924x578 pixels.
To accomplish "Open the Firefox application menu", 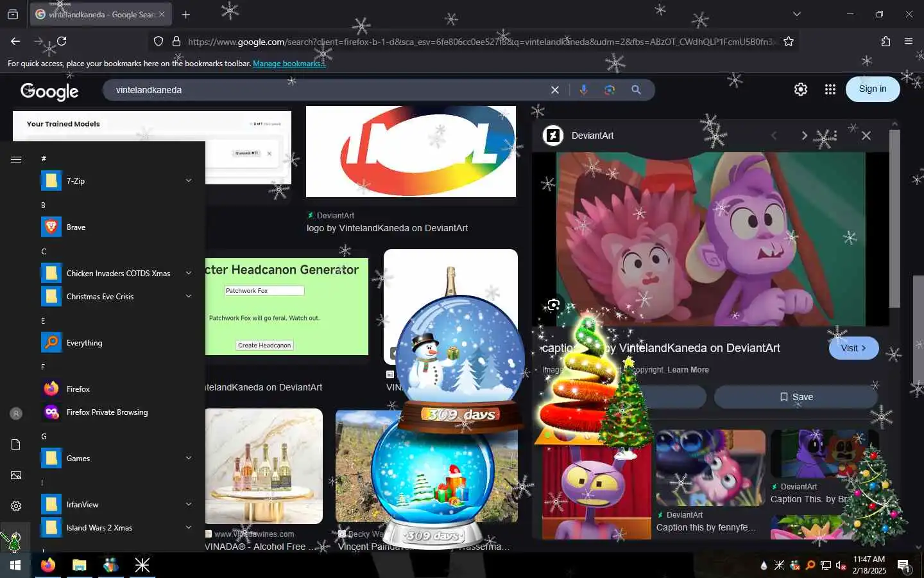I will [x=909, y=41].
